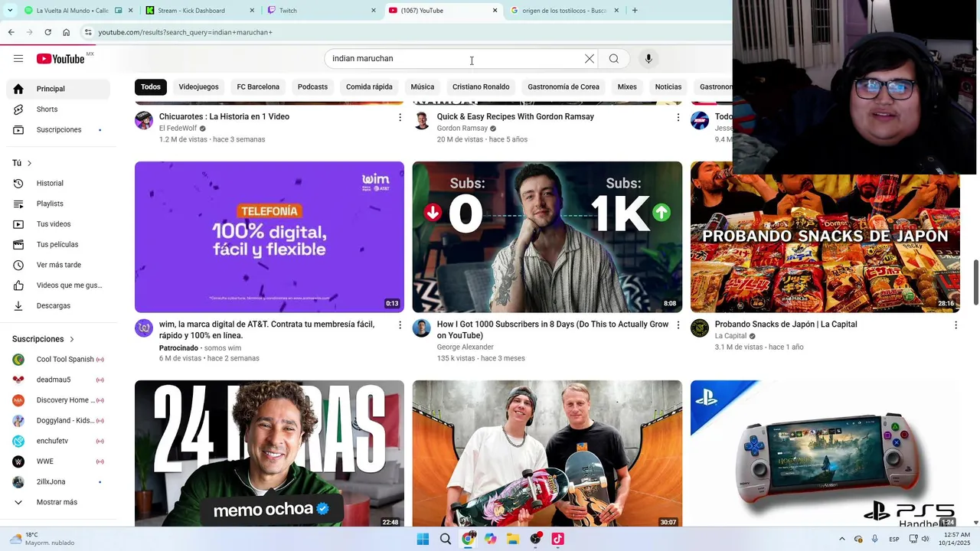Screen dimensions: 980x551
Task: Select the Todos filter chip
Action: (x=151, y=86)
